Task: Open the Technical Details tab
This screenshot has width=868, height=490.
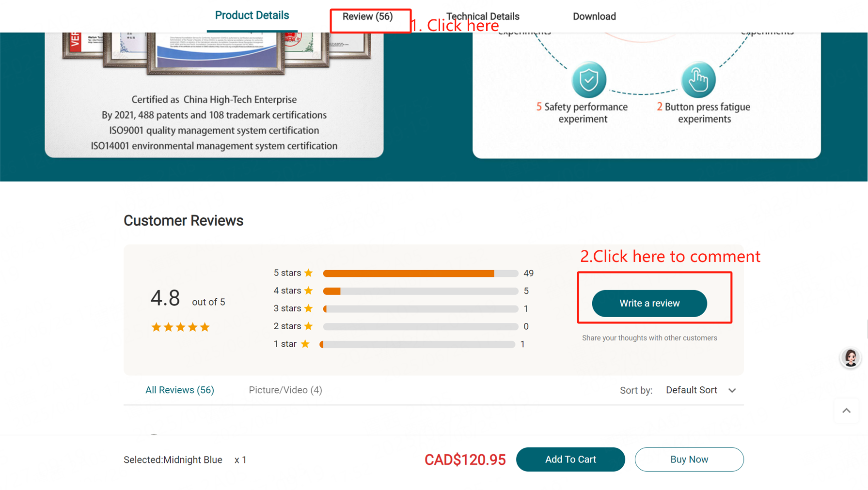Action: 483,16
